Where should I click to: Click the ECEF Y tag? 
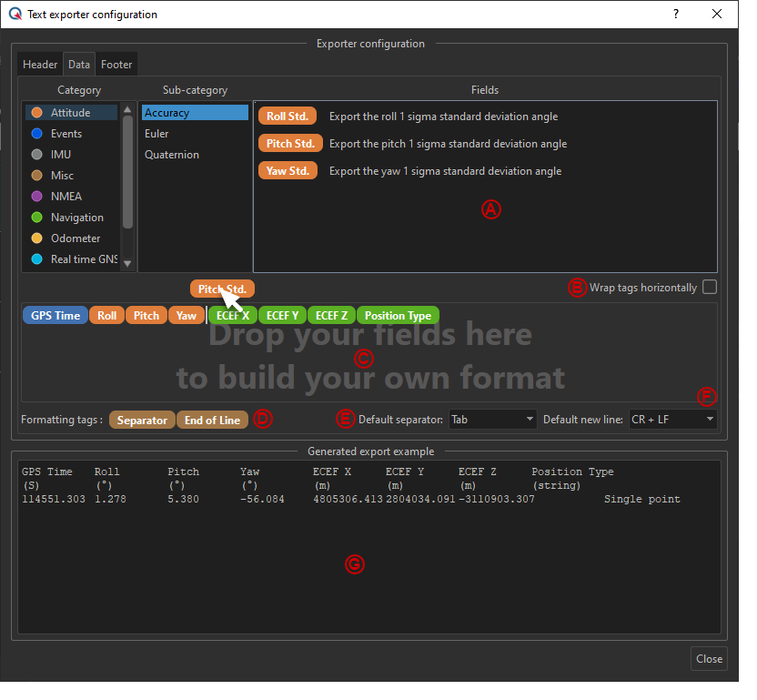(282, 316)
